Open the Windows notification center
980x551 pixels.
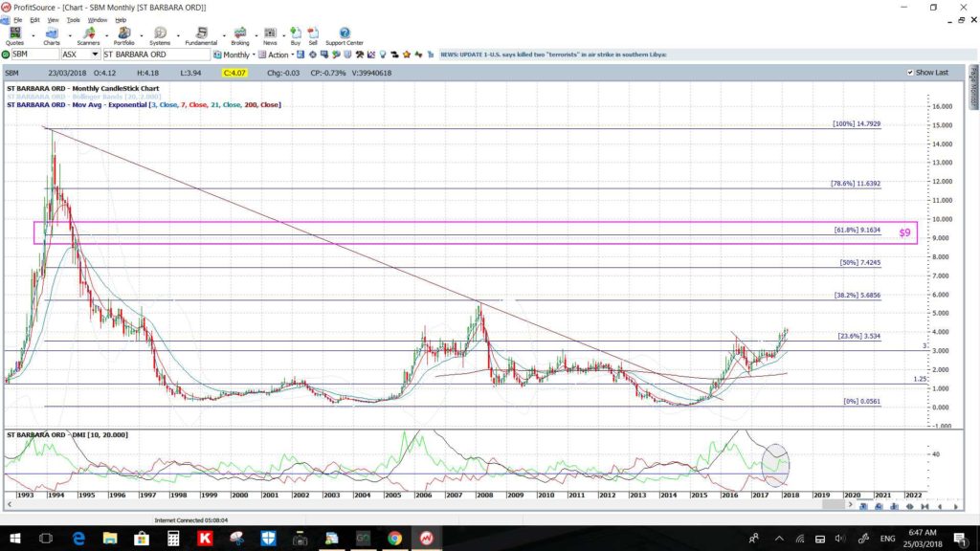(960, 538)
